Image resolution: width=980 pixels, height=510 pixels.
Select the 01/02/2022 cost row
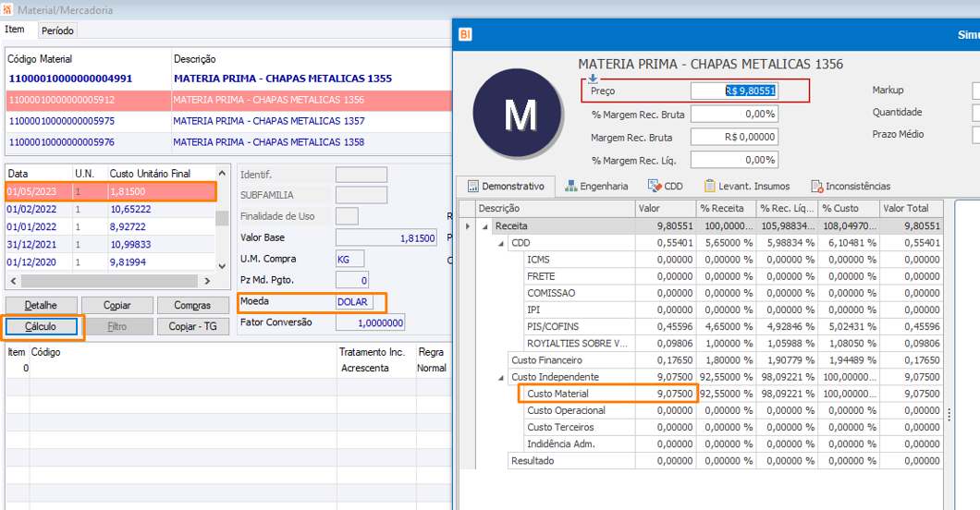tap(111, 209)
